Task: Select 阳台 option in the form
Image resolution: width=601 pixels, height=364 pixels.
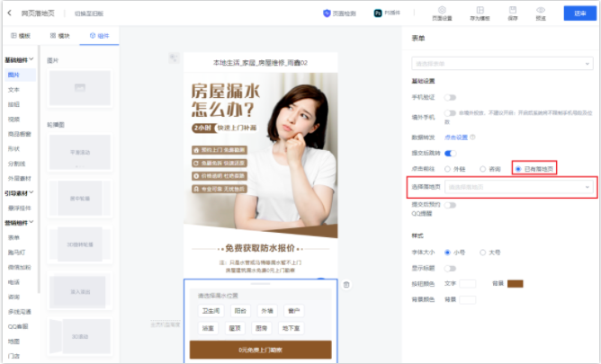Action: [x=240, y=311]
